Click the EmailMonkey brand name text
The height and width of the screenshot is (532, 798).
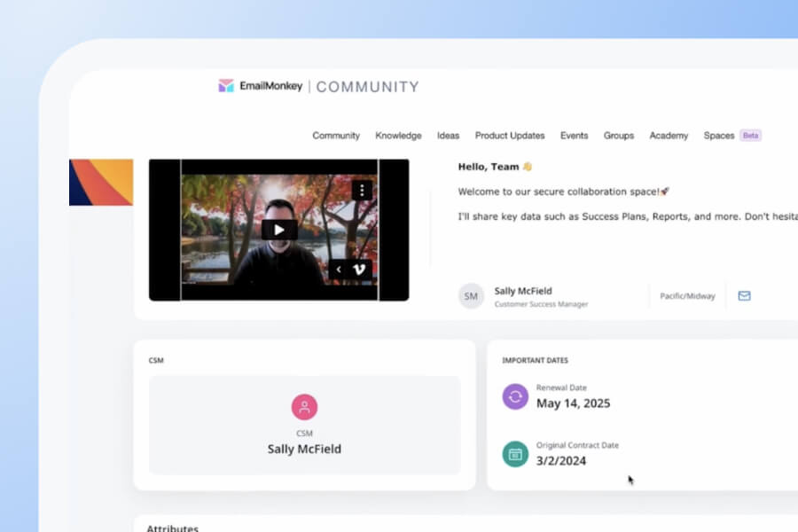point(270,86)
